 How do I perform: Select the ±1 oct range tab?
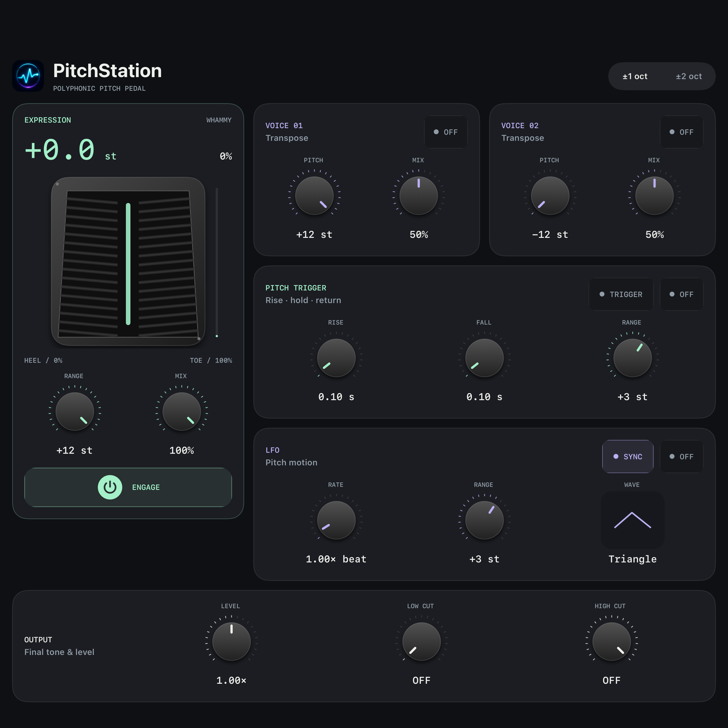pyautogui.click(x=635, y=76)
